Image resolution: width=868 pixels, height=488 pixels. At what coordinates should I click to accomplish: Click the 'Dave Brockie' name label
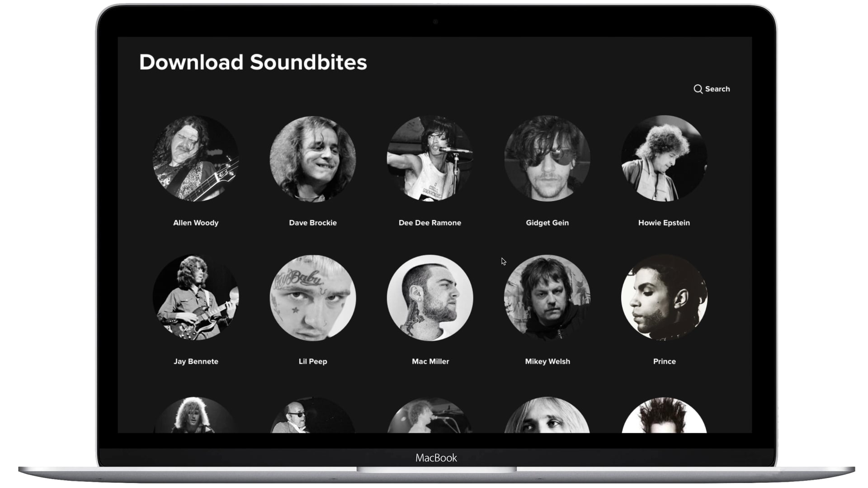point(313,223)
